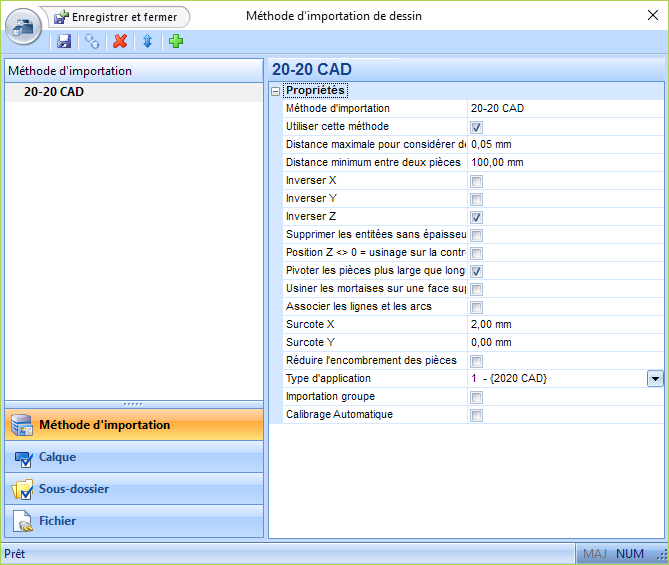Click the chain link toolbar icon
The width and height of the screenshot is (669, 565).
(x=92, y=42)
